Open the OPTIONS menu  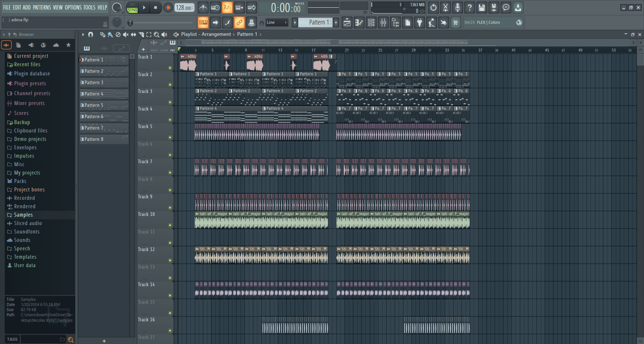coord(73,7)
